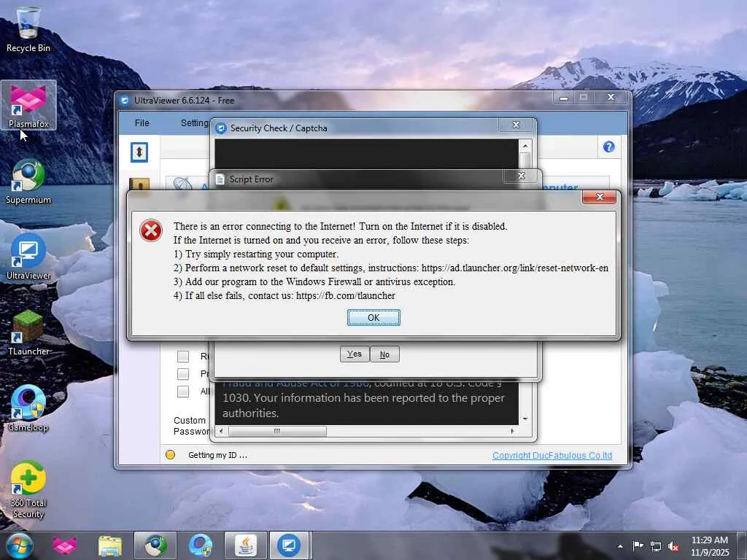The height and width of the screenshot is (560, 747).
Task: Open UltraViewer help question mark icon
Action: coord(608,147)
